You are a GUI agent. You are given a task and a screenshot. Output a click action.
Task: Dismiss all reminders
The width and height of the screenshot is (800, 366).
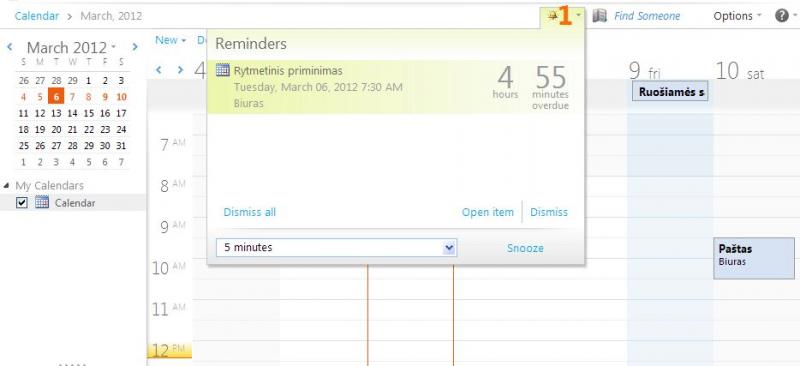coord(249,212)
